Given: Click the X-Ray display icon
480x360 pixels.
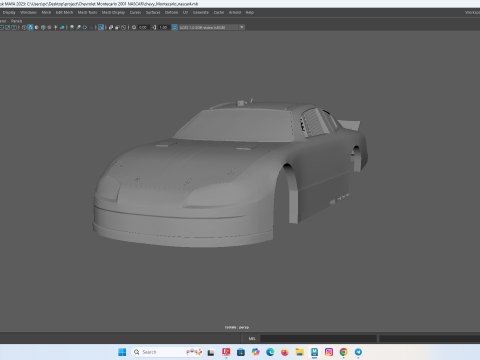Looking at the screenshot, I should (x=111, y=27).
